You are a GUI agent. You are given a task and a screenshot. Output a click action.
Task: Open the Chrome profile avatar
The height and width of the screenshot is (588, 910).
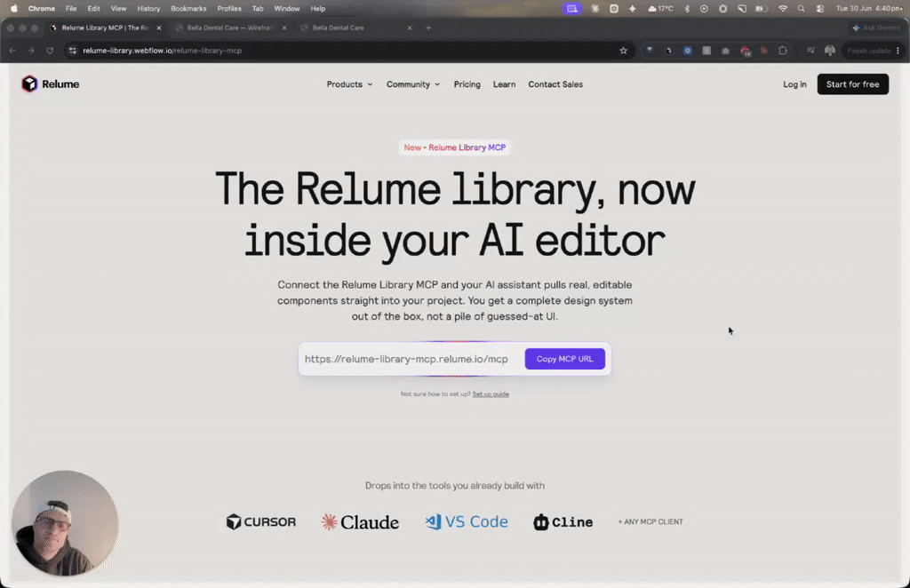click(830, 51)
